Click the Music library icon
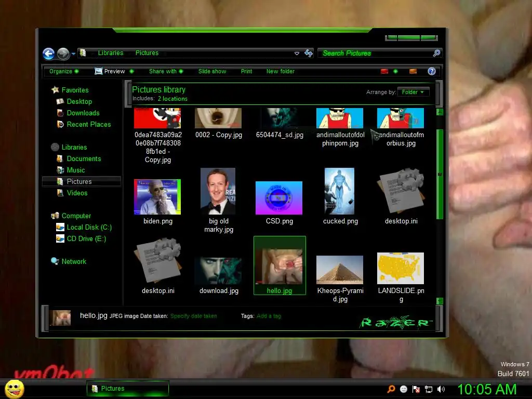Image resolution: width=532 pixels, height=399 pixels. click(60, 170)
